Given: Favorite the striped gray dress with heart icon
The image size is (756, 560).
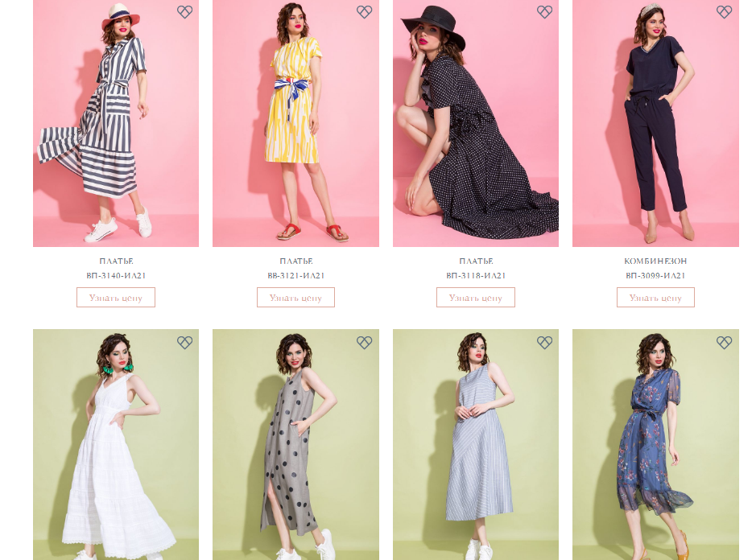Looking at the screenshot, I should (184, 12).
